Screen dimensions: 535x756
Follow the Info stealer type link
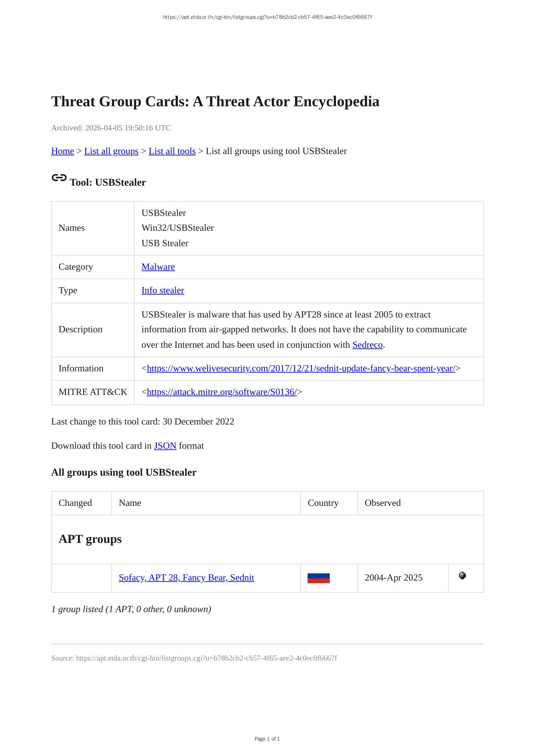click(162, 291)
